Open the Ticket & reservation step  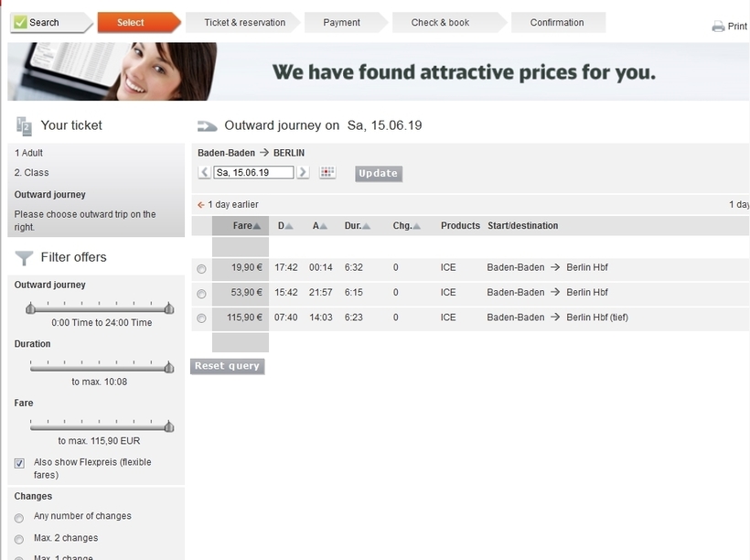[x=244, y=23]
